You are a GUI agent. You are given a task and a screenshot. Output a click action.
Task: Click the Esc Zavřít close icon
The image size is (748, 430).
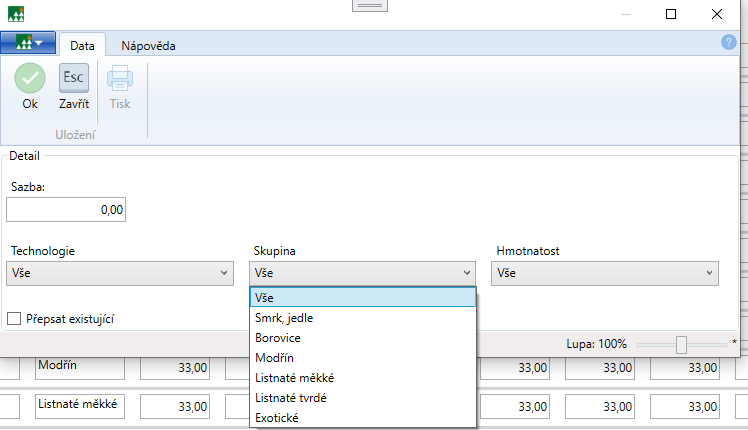click(x=74, y=78)
